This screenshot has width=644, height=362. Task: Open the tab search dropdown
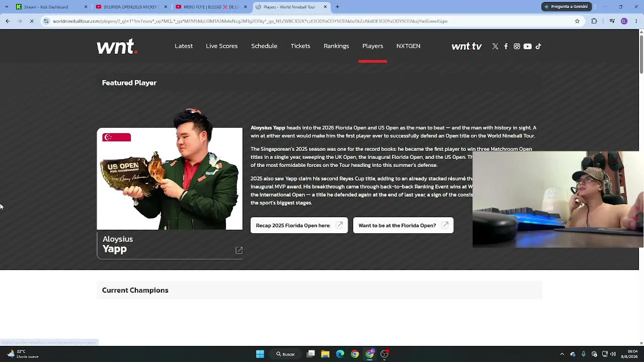coord(7,7)
